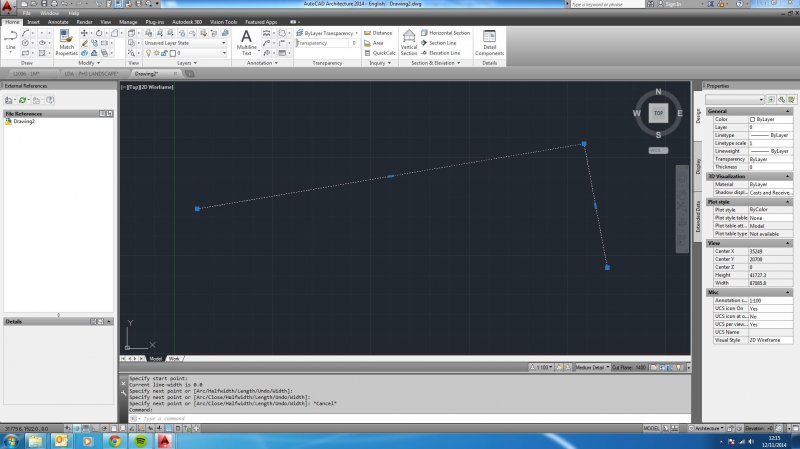Click the command line customize wrench icon

click(x=123, y=393)
